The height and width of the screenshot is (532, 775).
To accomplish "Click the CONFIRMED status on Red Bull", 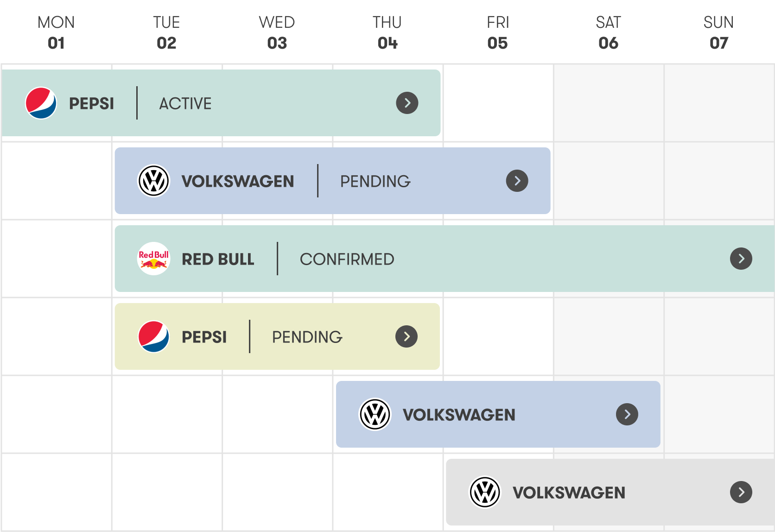I will point(347,259).
